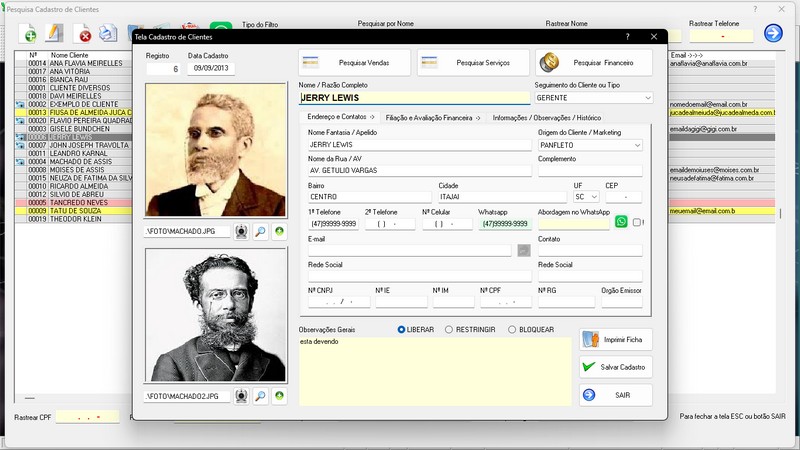Select row 00009 TATU DE SOUZA in the client list

(x=74, y=211)
